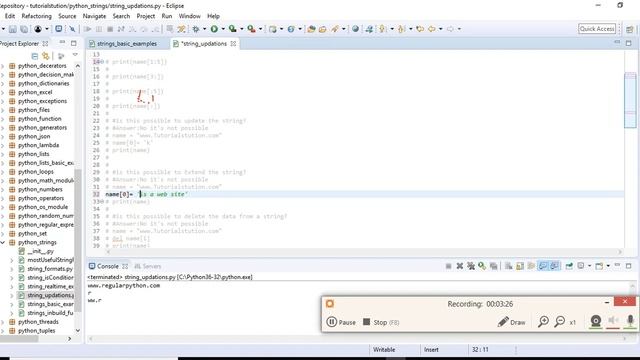Screen dimensions: 640x360
Task: Open Back navigation history dropdown arrow
Action: coord(440,29)
